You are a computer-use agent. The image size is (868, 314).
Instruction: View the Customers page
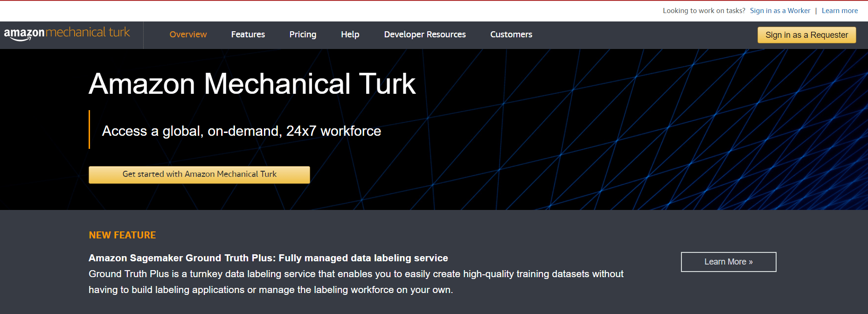tap(511, 35)
